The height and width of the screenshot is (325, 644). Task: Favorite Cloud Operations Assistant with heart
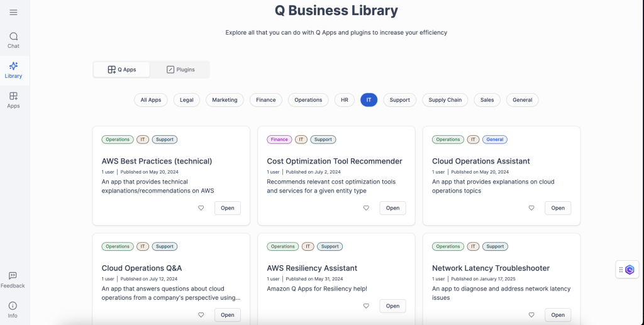click(531, 208)
